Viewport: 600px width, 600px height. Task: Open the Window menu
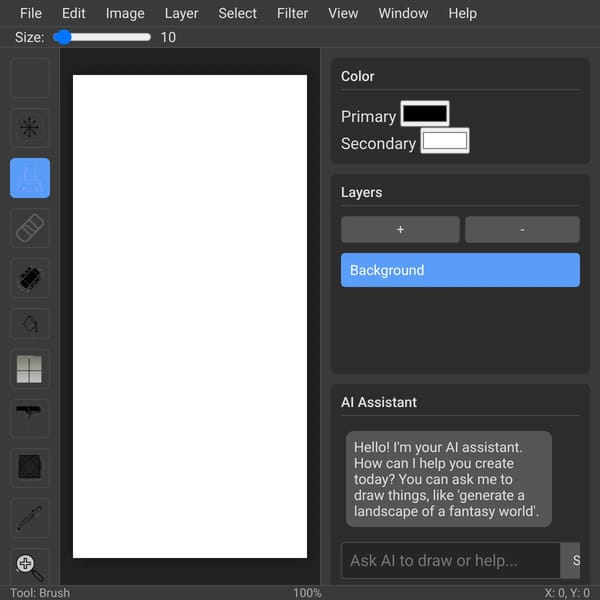[x=403, y=13]
